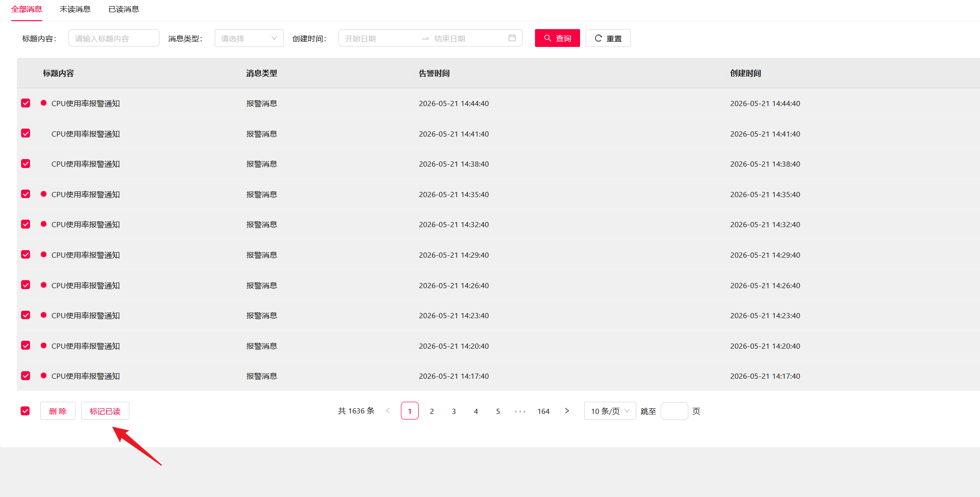Screen dimensions: 980x497
Task: Uncheck the row with time 14:23:40
Action: coord(26,315)
